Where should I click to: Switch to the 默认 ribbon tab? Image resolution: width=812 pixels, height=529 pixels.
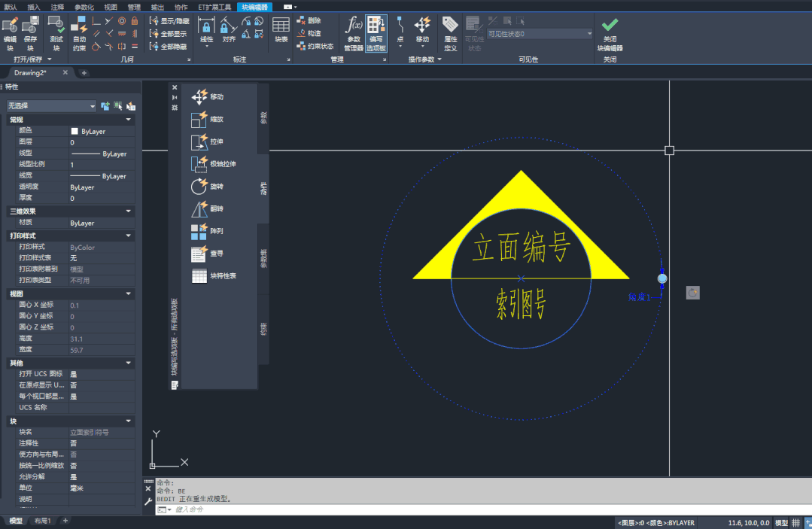(11, 7)
